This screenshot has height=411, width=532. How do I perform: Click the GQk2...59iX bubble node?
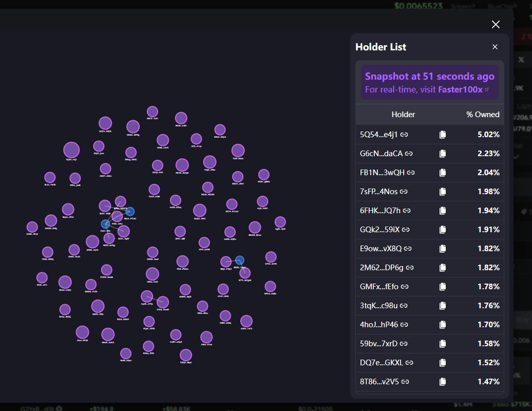[x=200, y=211]
